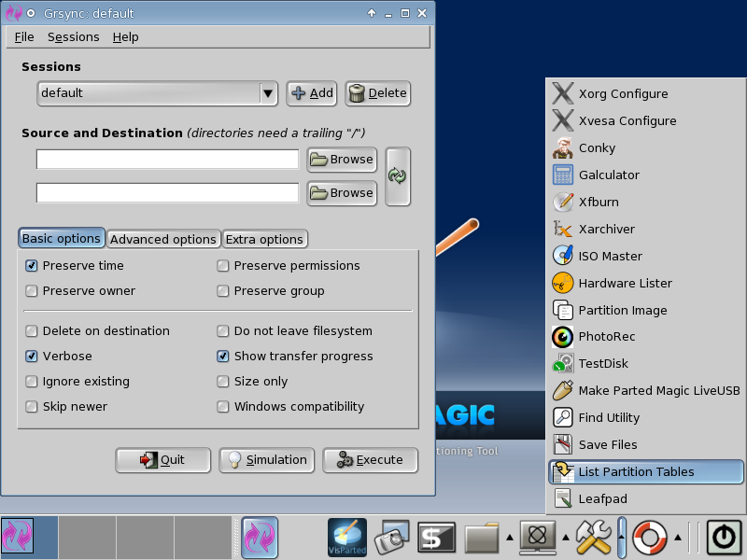Swap source and destination with the arrows button

point(398,176)
